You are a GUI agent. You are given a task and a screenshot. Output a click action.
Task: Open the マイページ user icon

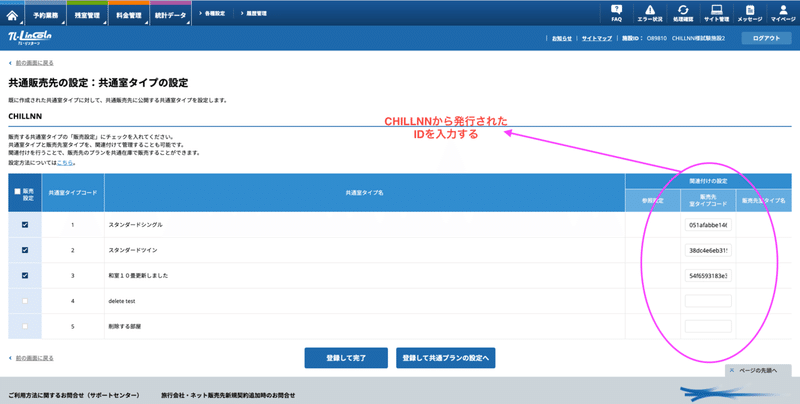pos(782,12)
